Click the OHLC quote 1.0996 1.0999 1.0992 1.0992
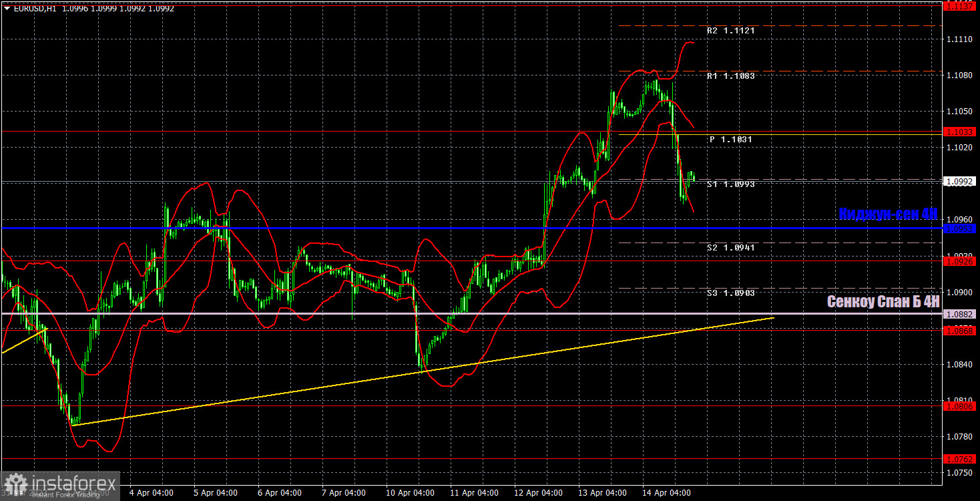 (118, 9)
